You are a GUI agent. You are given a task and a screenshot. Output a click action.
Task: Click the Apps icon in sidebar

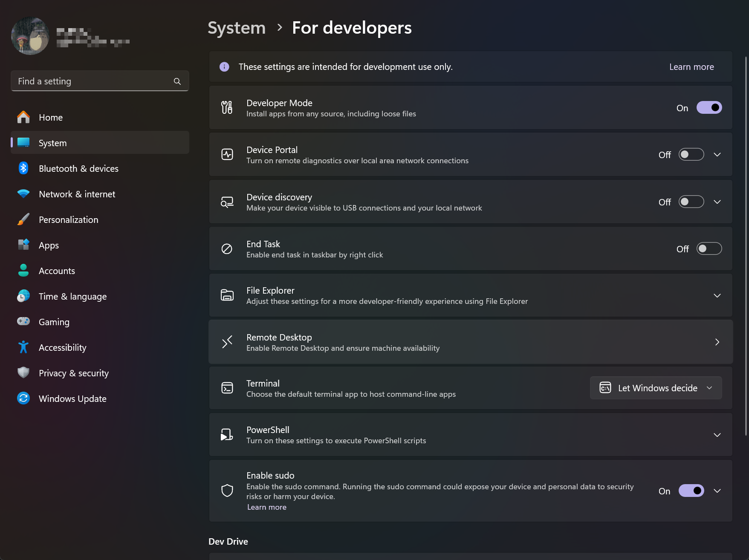pyautogui.click(x=23, y=245)
